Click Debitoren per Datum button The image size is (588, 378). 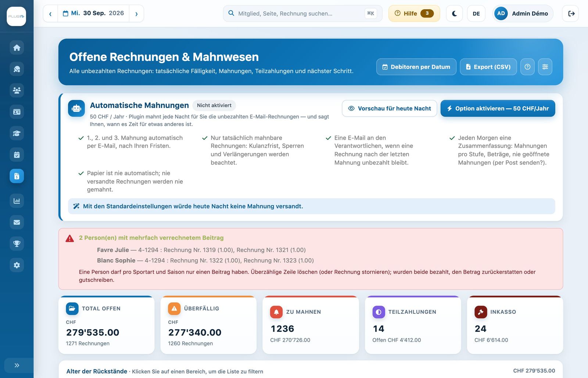416,67
